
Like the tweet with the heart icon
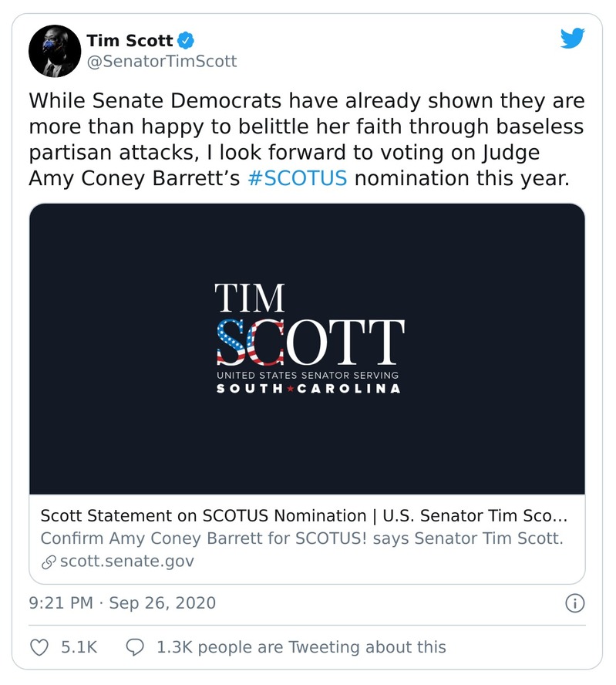(39, 646)
